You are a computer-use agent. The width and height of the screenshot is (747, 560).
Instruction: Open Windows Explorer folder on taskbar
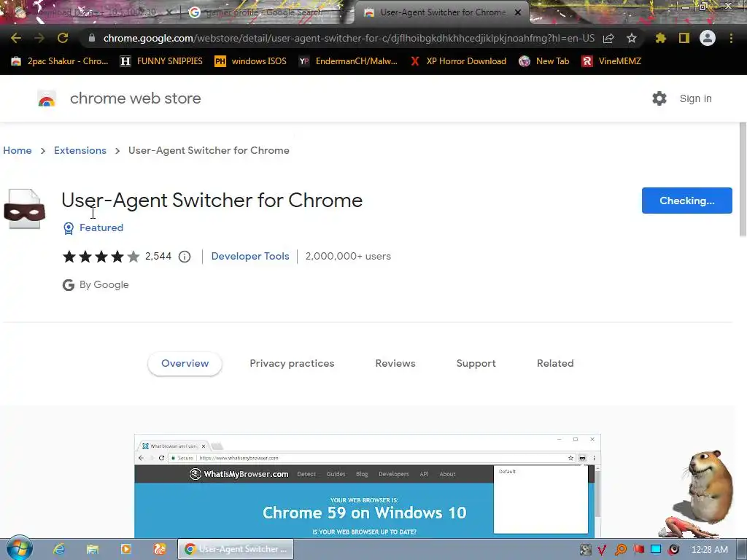pos(93,549)
